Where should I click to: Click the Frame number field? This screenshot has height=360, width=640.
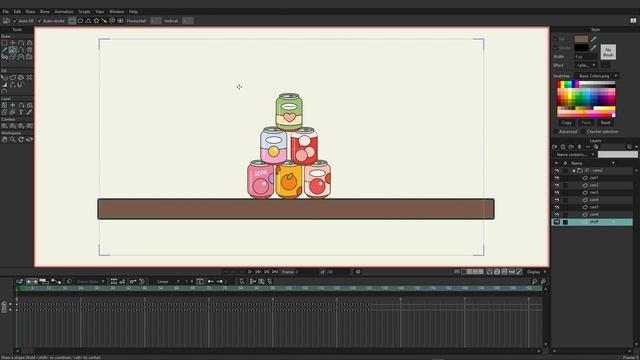click(x=307, y=272)
